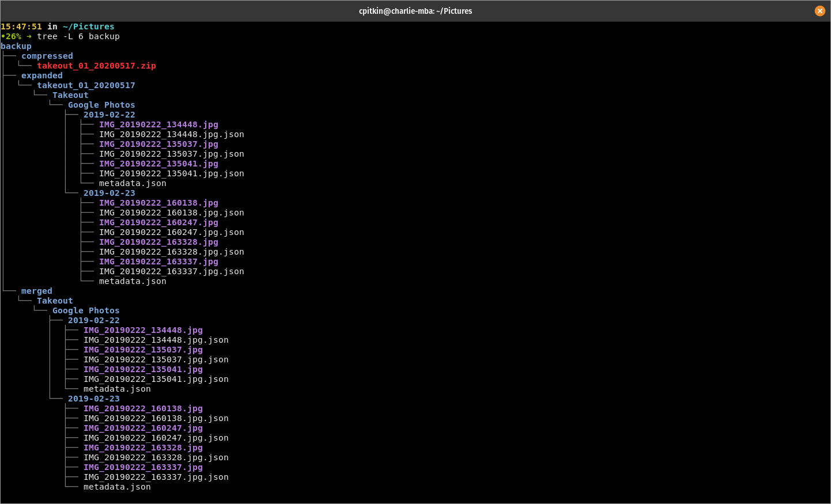Select the 2019-02-23 folder in expanded tree
Viewport: 831px width, 504px height.
pyautogui.click(x=109, y=193)
